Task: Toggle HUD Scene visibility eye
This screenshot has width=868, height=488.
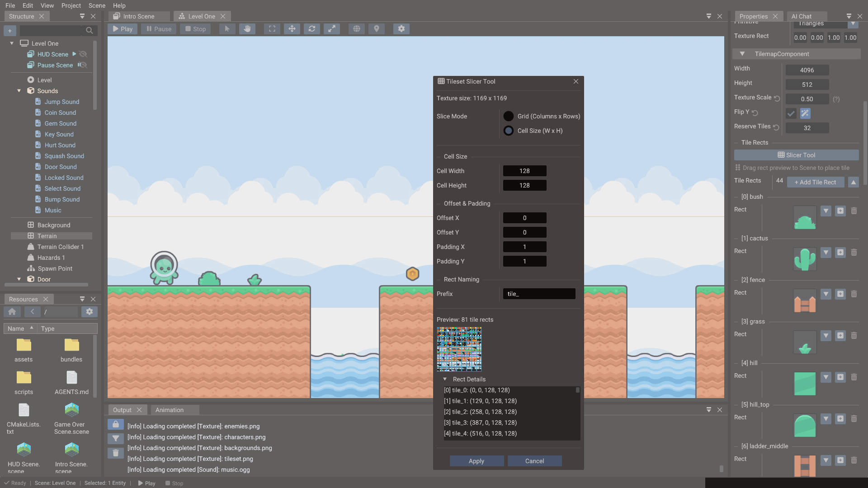Action: tap(83, 54)
